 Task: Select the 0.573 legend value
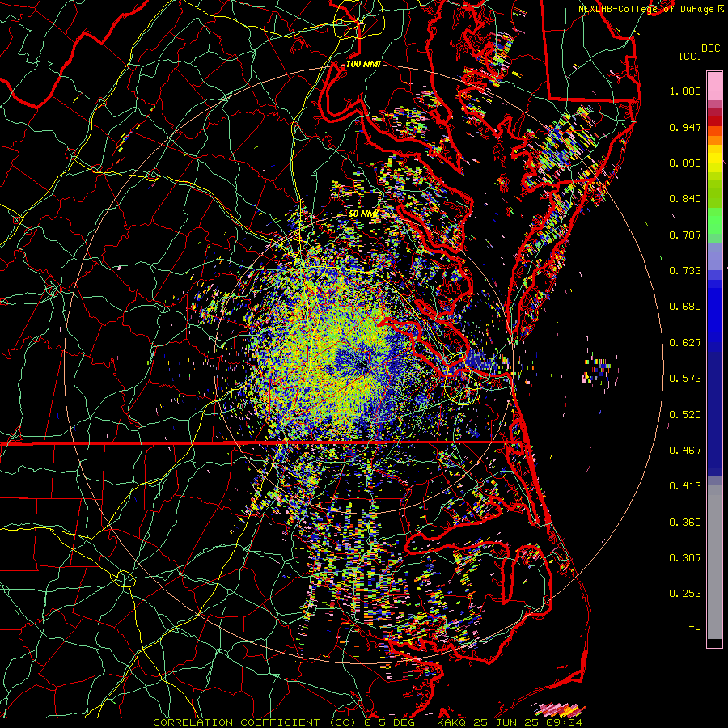(685, 379)
